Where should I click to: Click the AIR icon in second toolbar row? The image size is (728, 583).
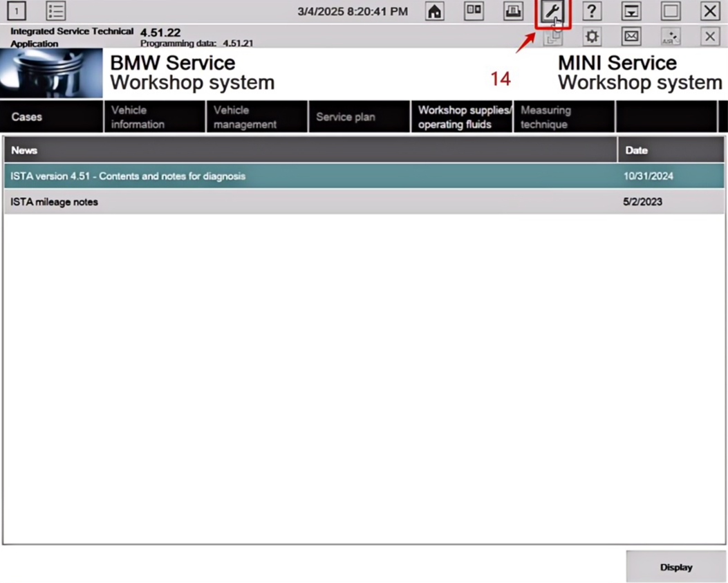pos(670,37)
